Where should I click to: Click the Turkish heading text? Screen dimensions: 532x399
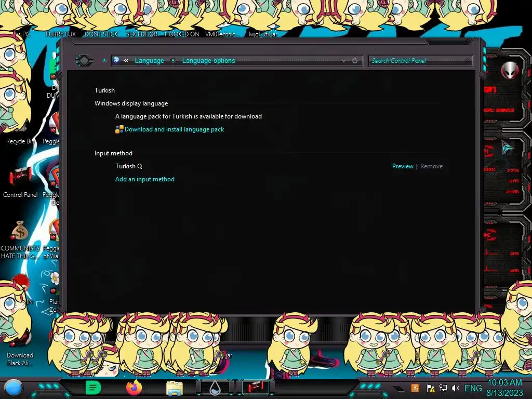(104, 90)
